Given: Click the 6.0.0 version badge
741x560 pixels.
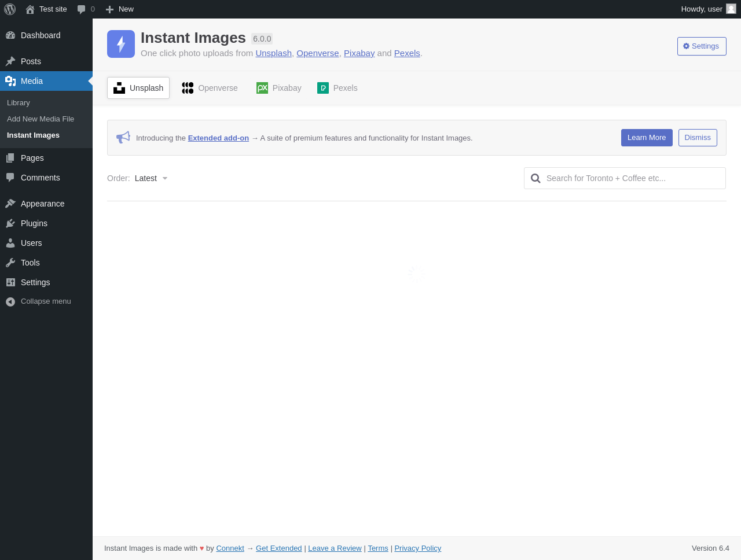Looking at the screenshot, I should coord(262,39).
